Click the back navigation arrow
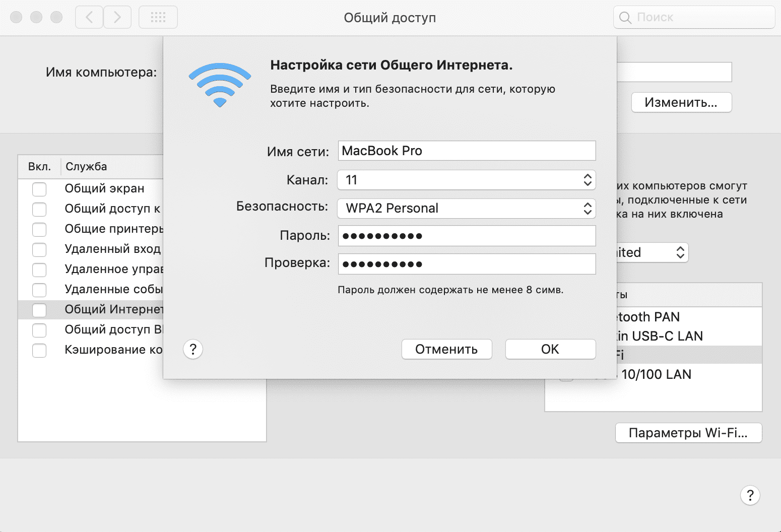The image size is (781, 532). [89, 17]
